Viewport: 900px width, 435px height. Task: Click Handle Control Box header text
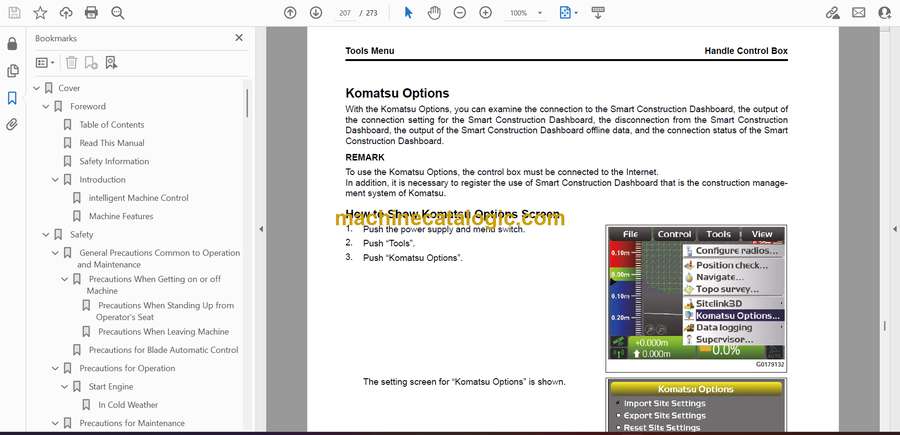click(746, 51)
